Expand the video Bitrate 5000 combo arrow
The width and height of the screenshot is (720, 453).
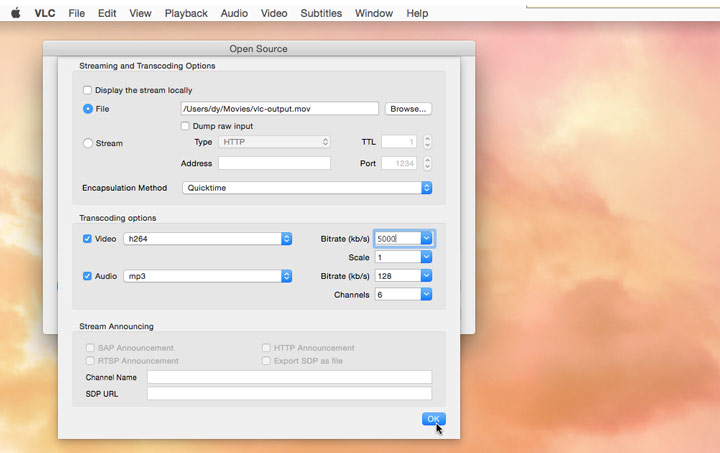[426, 238]
